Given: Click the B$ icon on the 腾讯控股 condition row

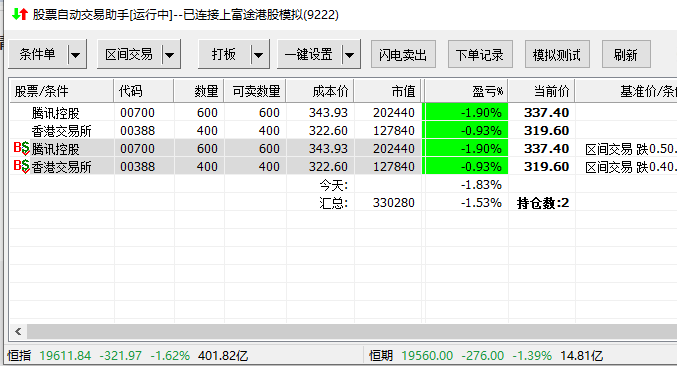Looking at the screenshot, I should coord(21,149).
